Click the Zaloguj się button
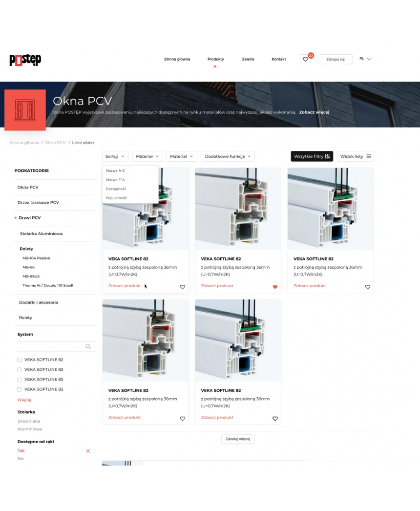 click(x=336, y=59)
